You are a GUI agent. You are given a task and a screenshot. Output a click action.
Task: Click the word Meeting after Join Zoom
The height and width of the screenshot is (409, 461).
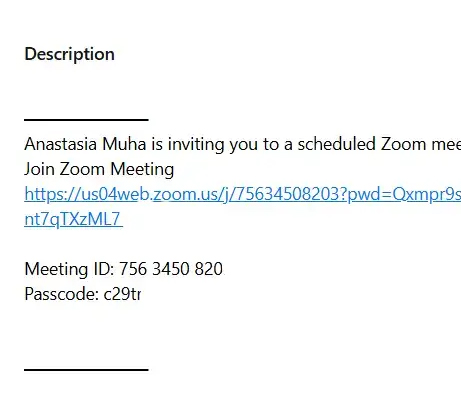(142, 169)
